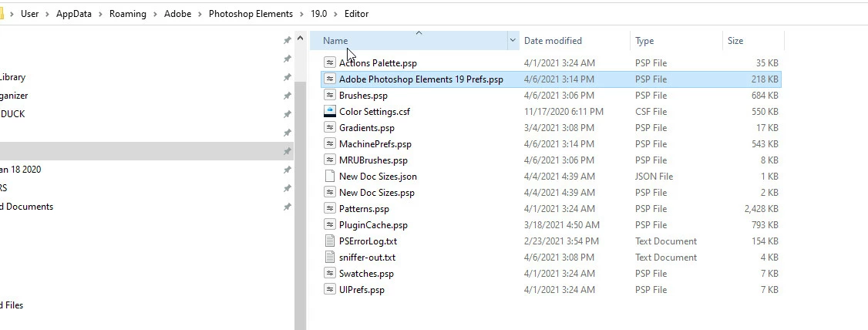The height and width of the screenshot is (330, 868).
Task: Expand breadcrumb chevron after User
Action: pyautogui.click(x=48, y=14)
